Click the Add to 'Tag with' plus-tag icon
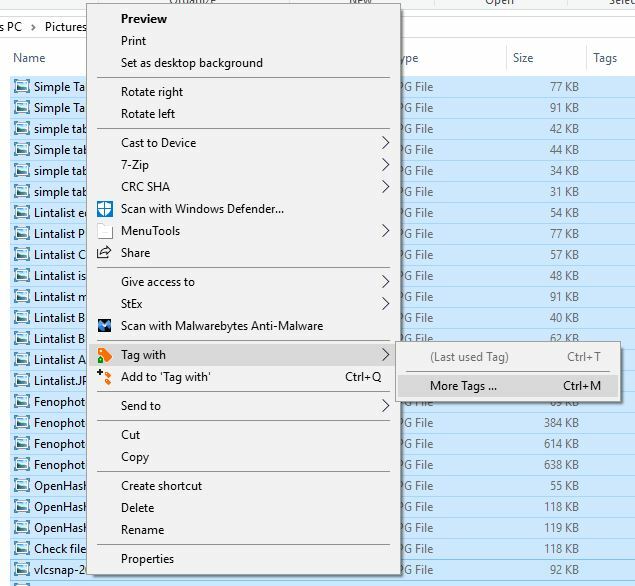 (104, 377)
